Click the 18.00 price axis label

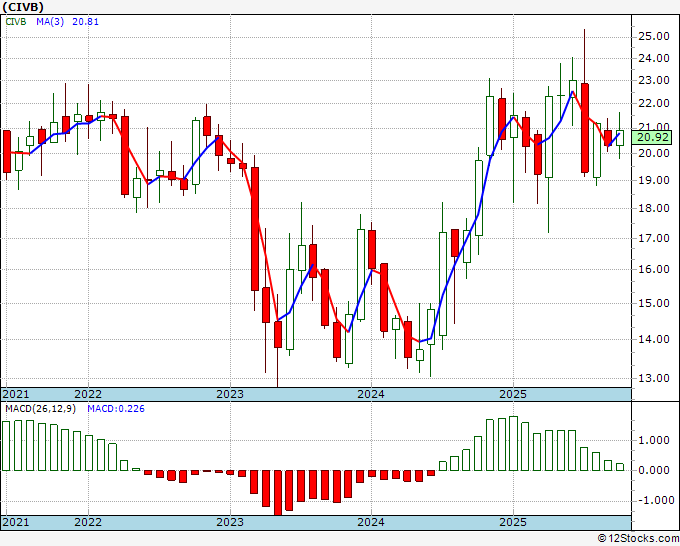pyautogui.click(x=654, y=208)
